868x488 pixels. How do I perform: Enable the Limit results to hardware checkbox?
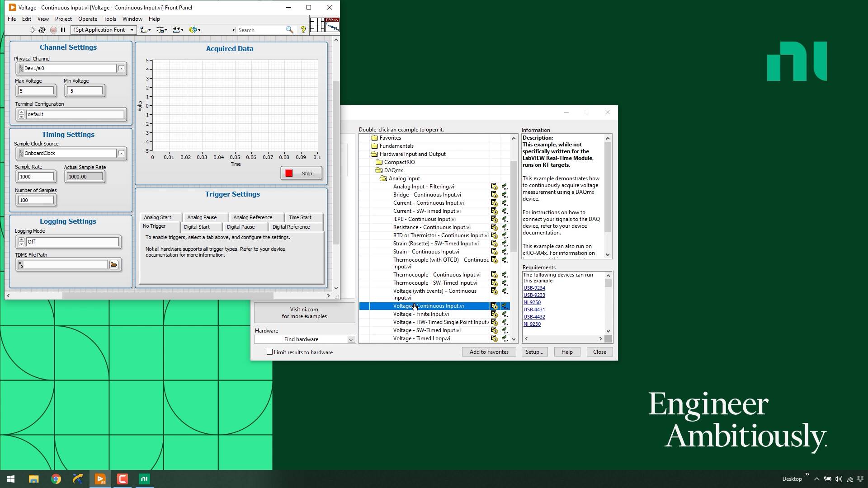270,352
